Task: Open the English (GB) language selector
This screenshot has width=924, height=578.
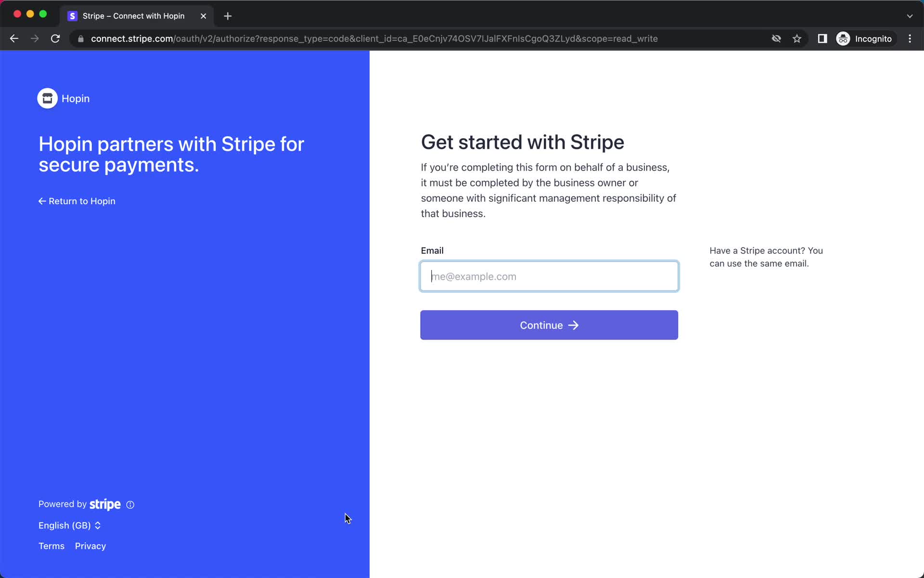Action: pos(70,525)
